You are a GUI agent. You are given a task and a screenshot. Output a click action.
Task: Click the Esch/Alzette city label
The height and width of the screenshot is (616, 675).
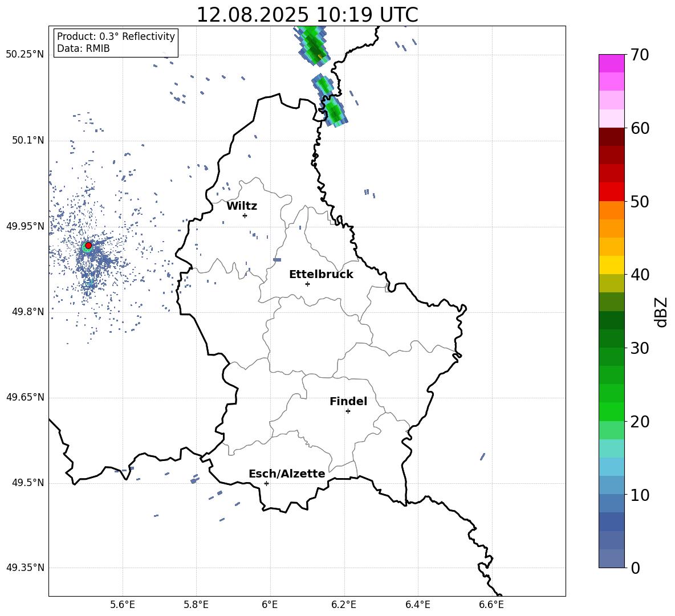pos(287,474)
